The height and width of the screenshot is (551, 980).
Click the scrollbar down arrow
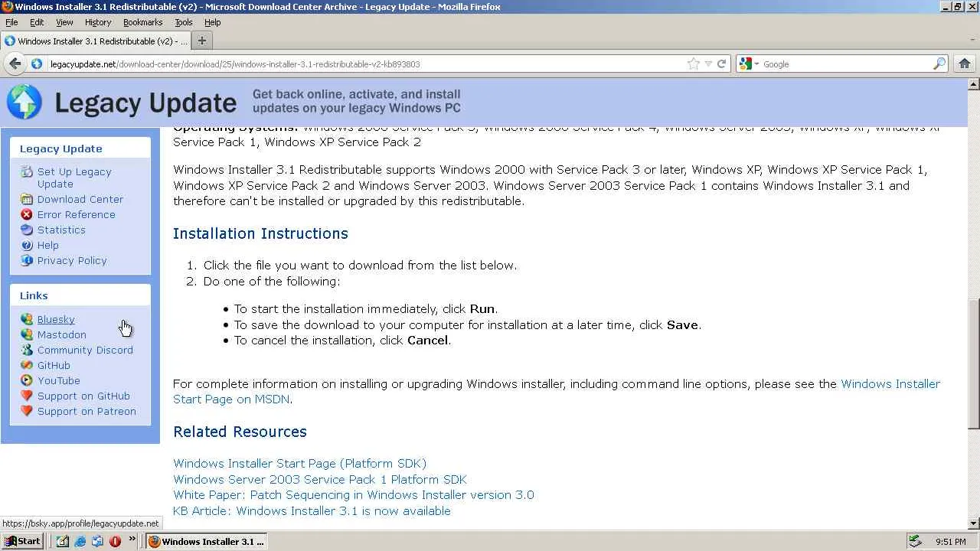[x=974, y=523]
